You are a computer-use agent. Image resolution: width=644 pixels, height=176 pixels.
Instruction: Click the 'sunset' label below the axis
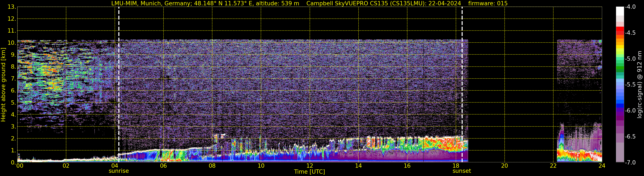462,171
